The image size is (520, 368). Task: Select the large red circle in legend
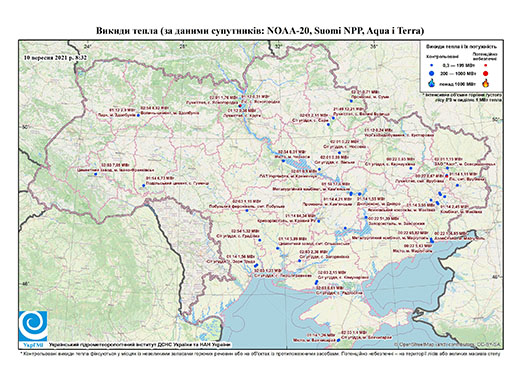[x=485, y=73]
